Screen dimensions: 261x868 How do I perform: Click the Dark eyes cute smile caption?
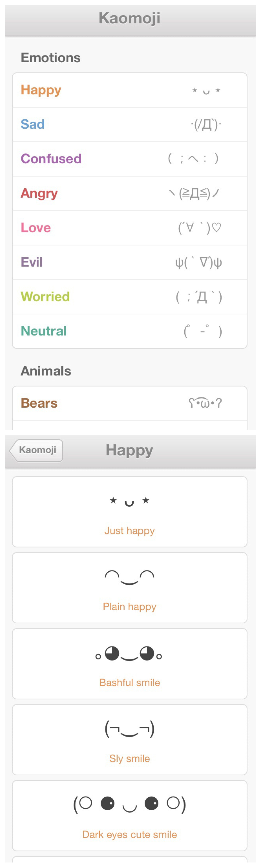click(x=130, y=834)
